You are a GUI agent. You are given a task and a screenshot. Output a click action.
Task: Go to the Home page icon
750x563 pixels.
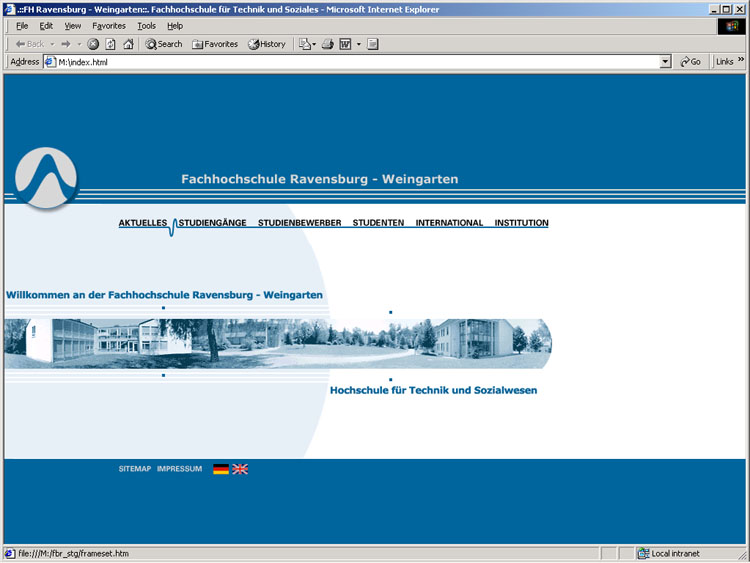pos(127,44)
